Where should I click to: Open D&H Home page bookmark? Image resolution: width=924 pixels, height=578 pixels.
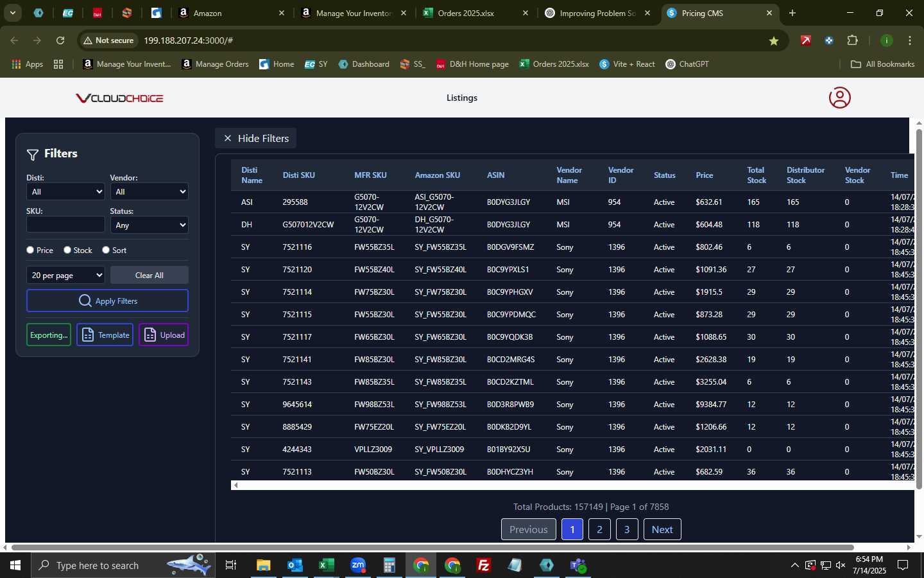click(472, 64)
